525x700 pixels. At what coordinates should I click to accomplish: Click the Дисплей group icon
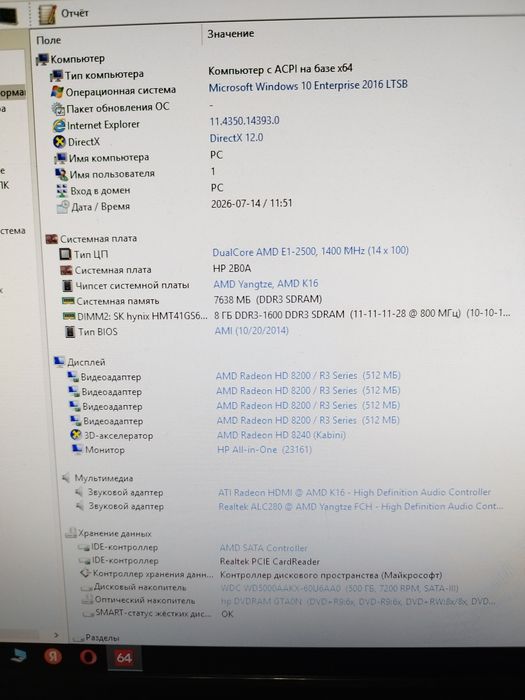(x=59, y=361)
